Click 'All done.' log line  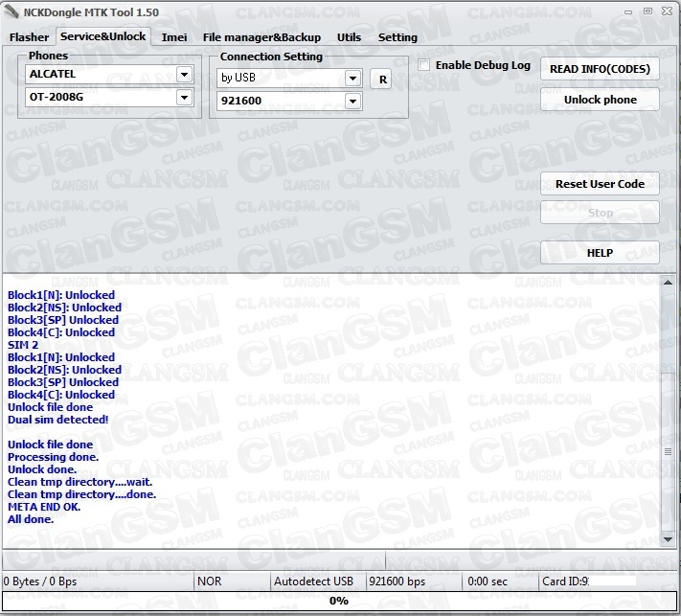point(31,519)
